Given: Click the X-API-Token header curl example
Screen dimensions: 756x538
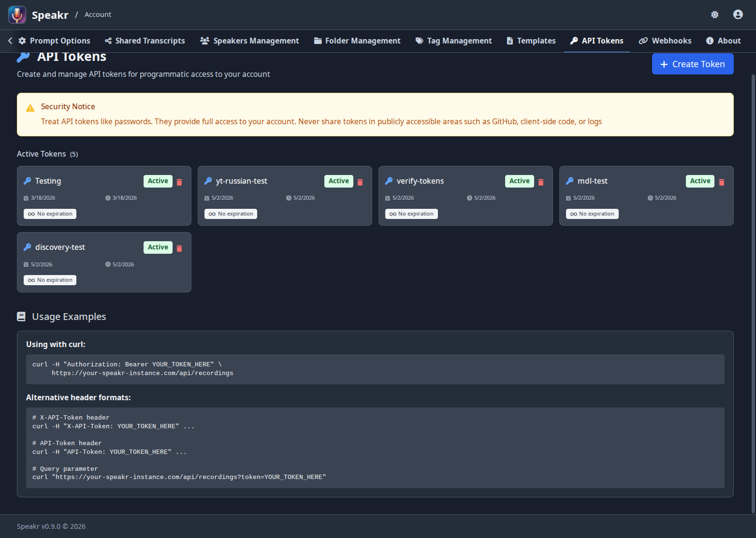Looking at the screenshot, I should 113,426.
